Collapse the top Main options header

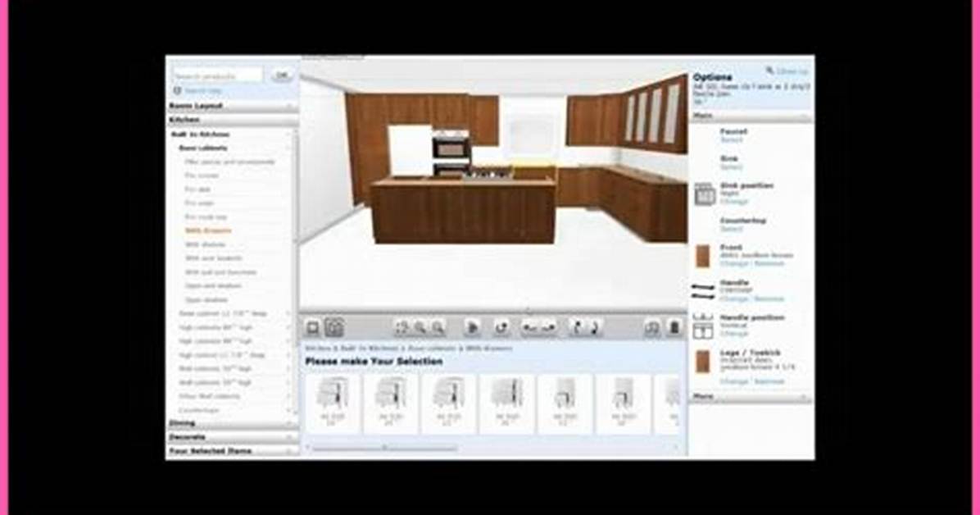[751, 116]
